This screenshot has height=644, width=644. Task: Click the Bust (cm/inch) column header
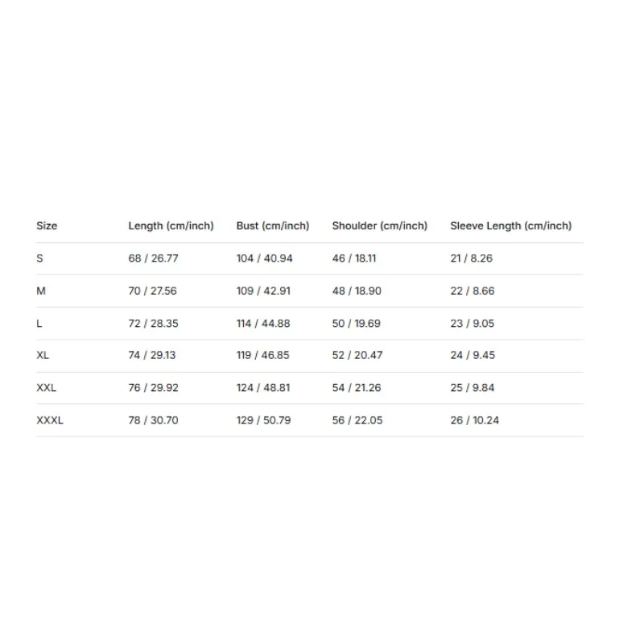272,226
